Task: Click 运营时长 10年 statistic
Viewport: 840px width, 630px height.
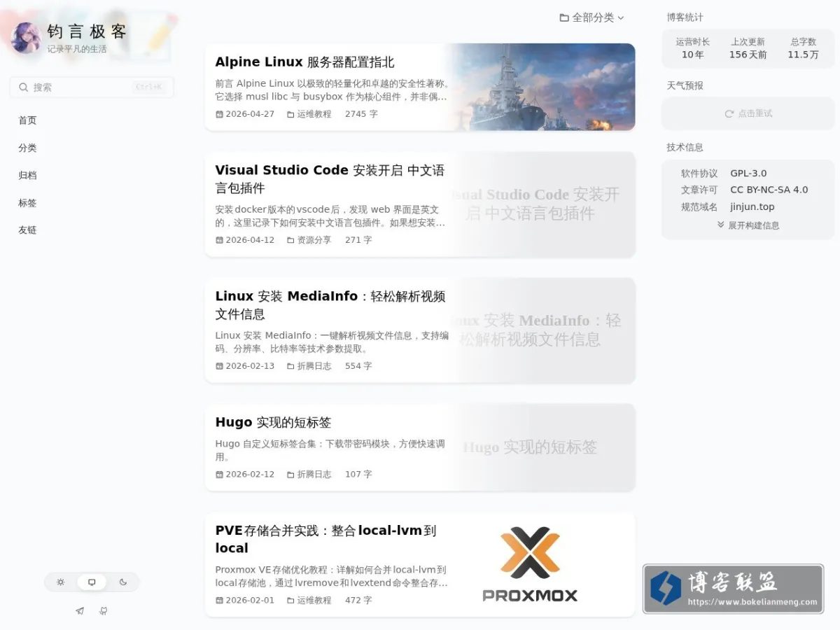Action: (x=693, y=48)
